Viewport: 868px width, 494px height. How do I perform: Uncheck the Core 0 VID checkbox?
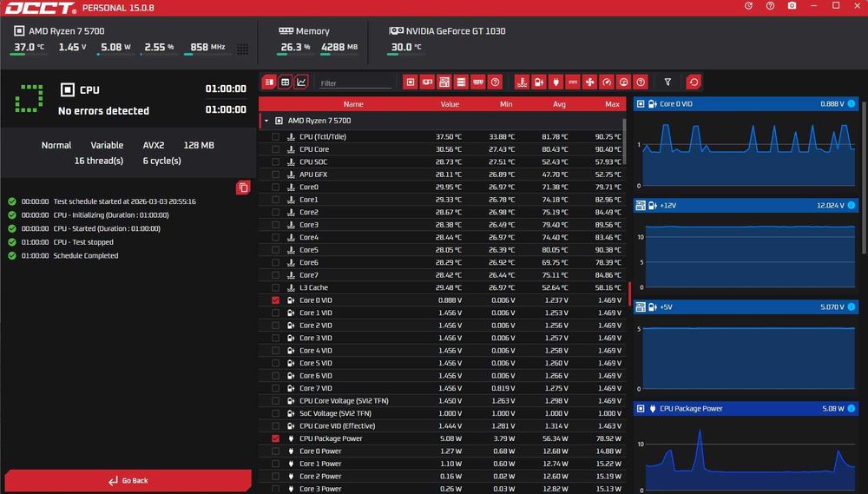(276, 300)
